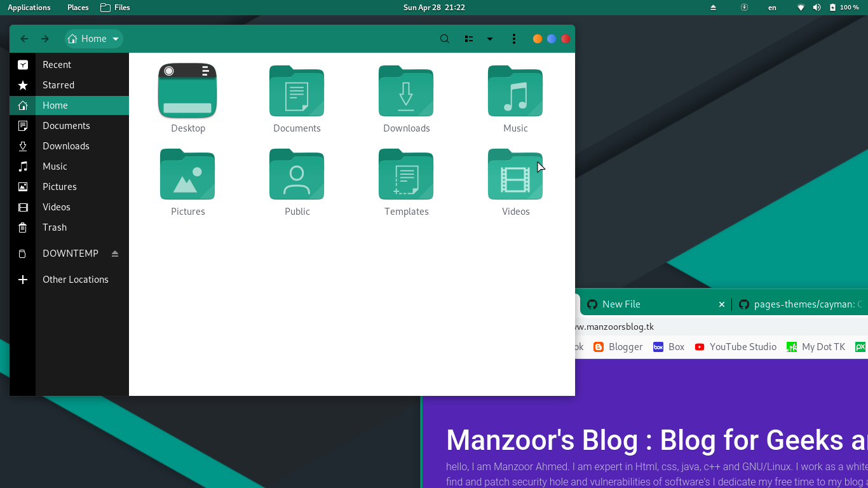Viewport: 868px width, 488px height.
Task: Open the Templates folder icon
Action: coord(406,175)
